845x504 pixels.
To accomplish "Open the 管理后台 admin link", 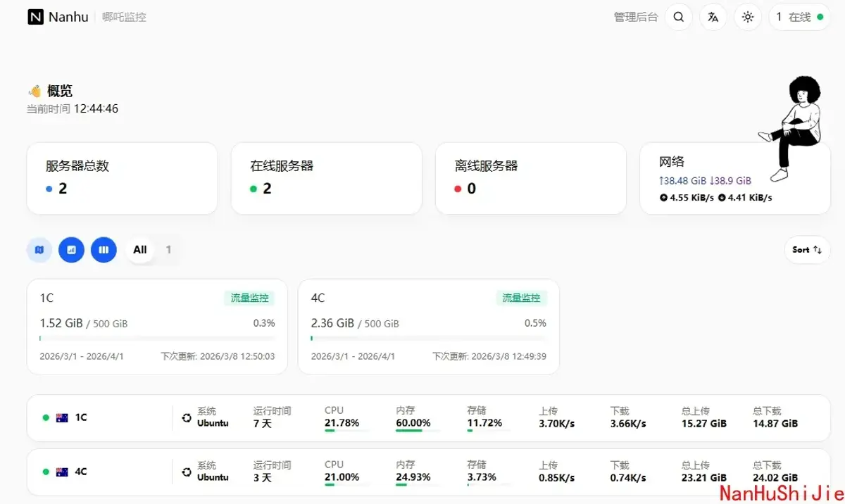I will click(635, 17).
